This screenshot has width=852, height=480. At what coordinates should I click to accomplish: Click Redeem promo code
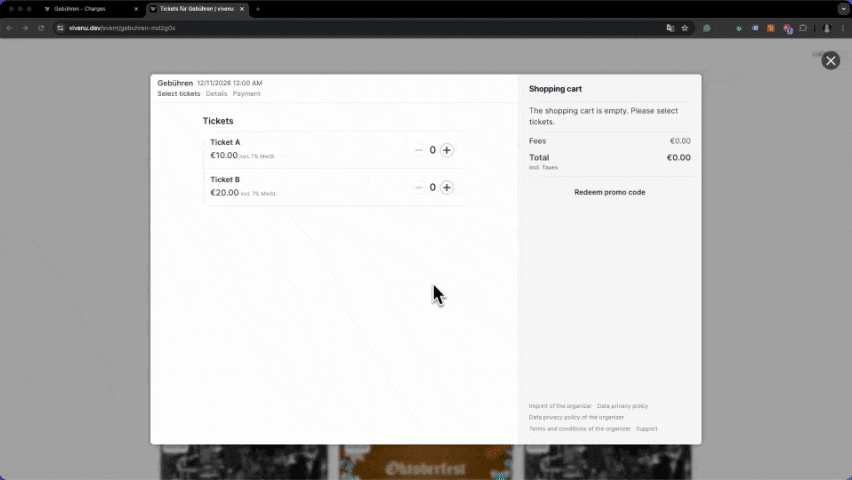[609, 192]
